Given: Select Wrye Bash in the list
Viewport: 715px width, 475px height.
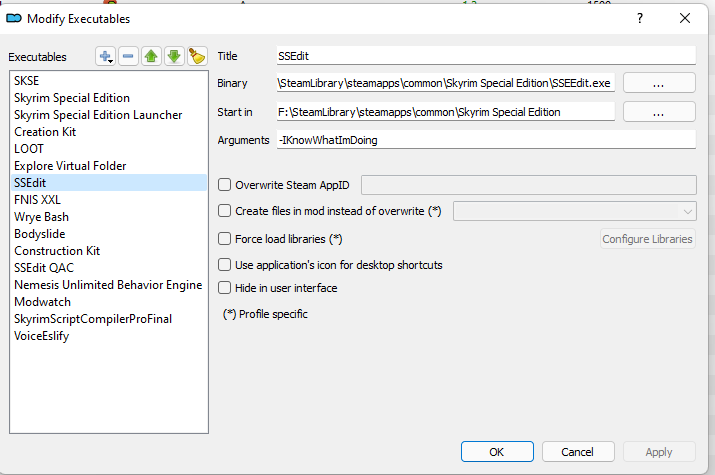Looking at the screenshot, I should tap(109, 217).
